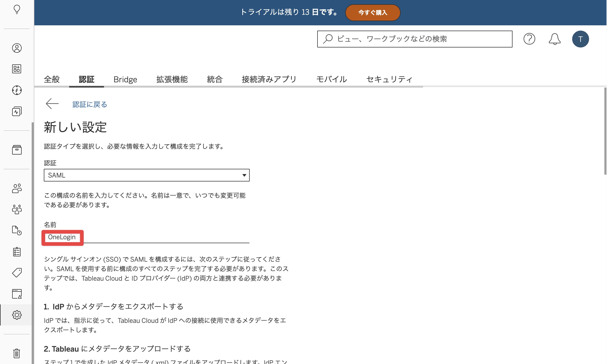607x364 pixels.
Task: Click the back arrow icon
Action: coord(52,104)
